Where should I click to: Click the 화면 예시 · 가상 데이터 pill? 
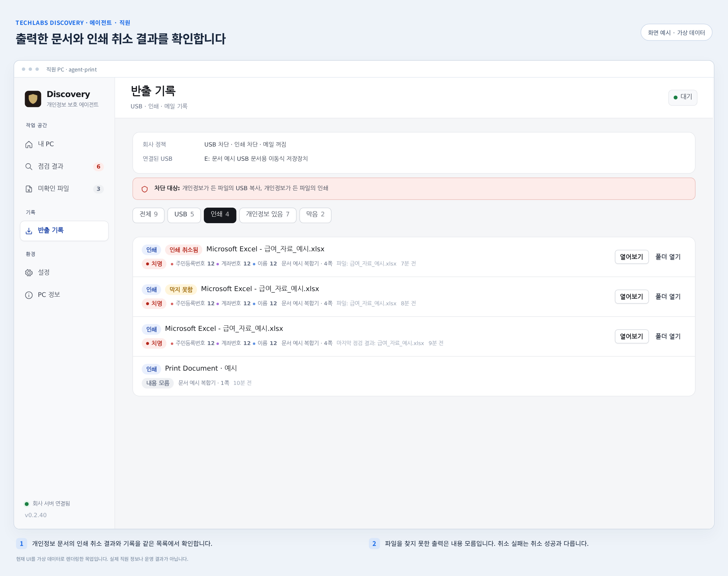click(x=676, y=32)
